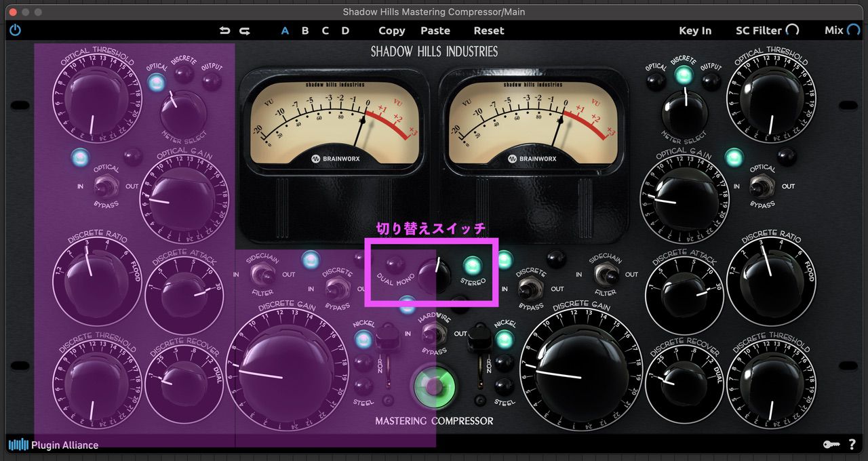This screenshot has width=868, height=461.
Task: Select preset slot A
Action: coord(285,31)
